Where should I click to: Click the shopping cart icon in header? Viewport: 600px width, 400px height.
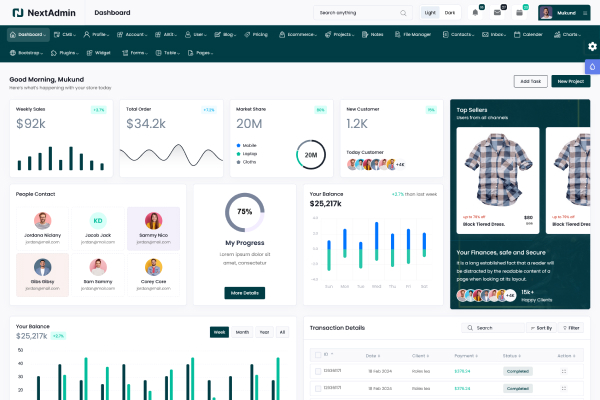tap(520, 13)
